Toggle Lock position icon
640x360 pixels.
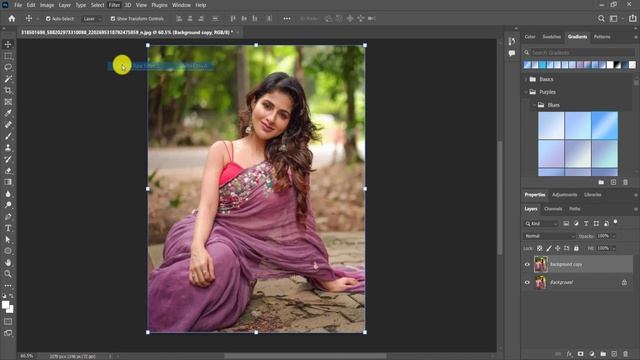point(558,248)
